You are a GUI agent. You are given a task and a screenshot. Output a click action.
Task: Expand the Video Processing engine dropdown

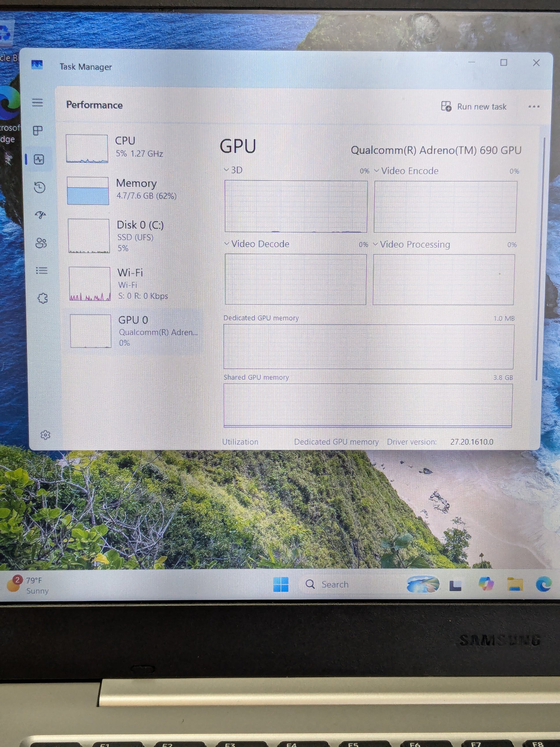click(412, 244)
